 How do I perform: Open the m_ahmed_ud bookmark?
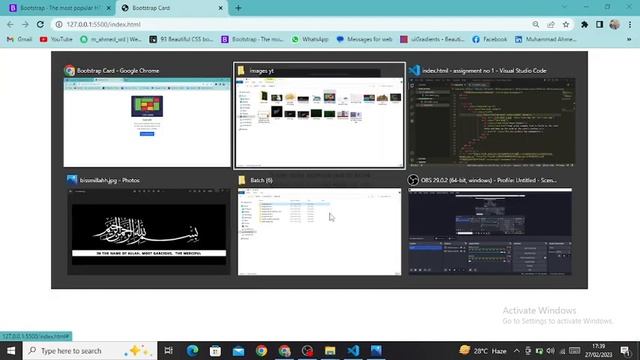coord(111,39)
